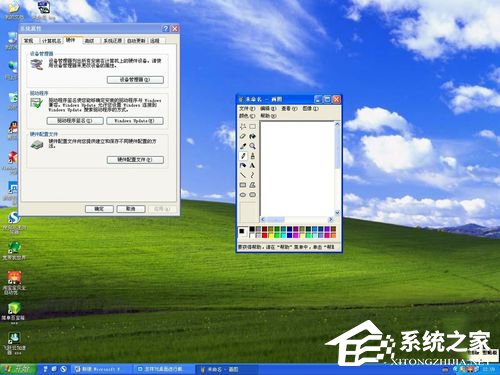Pick the Color Picker eyedropper tool
The image size is (500, 375).
pyautogui.click(x=243, y=146)
